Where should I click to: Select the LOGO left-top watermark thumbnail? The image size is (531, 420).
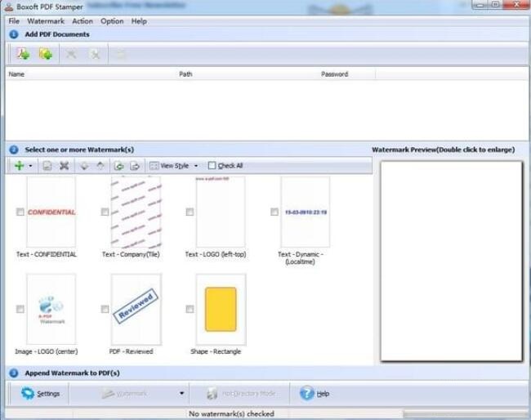click(x=221, y=212)
